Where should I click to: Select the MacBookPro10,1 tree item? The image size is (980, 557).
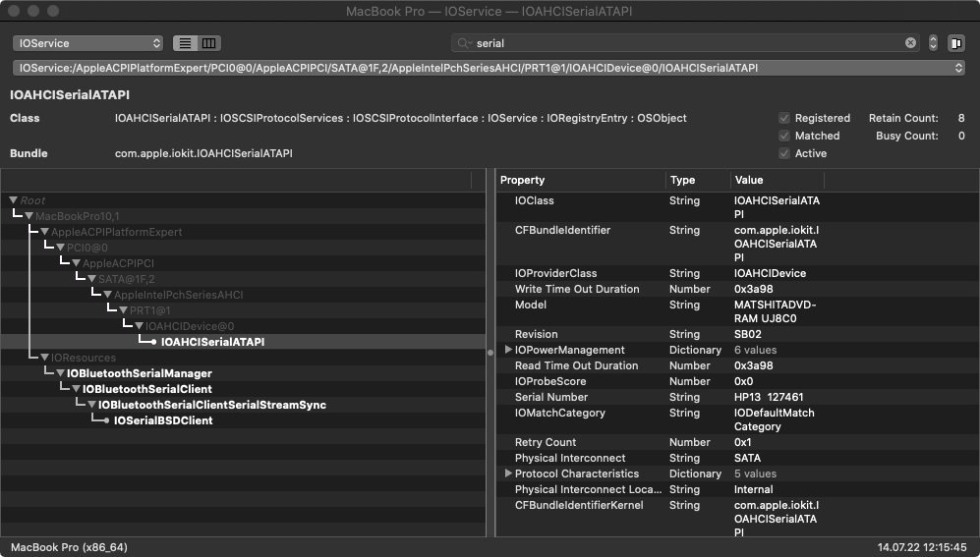point(78,215)
